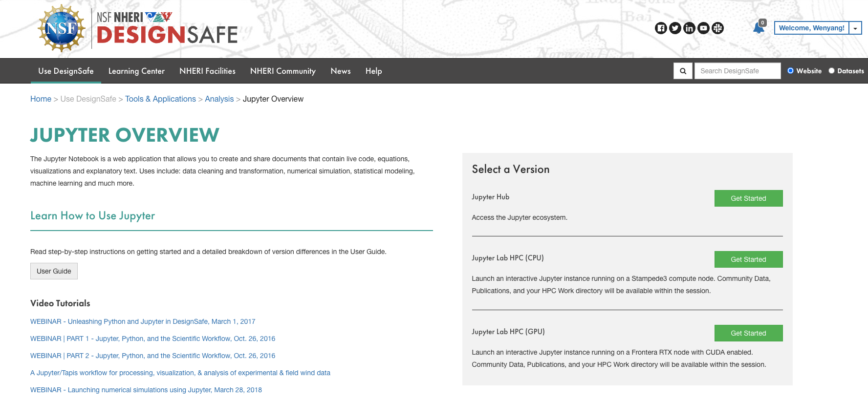Click the JUPYTER OVERVIEW page title

point(125,135)
